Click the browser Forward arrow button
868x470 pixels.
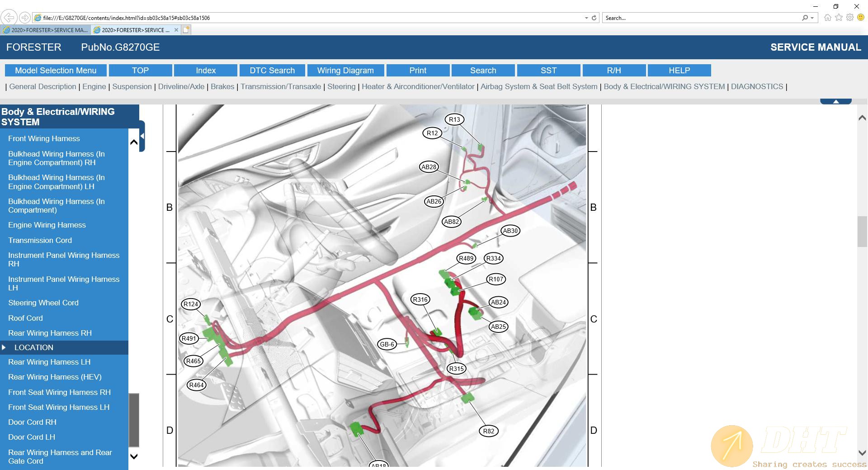coord(25,18)
